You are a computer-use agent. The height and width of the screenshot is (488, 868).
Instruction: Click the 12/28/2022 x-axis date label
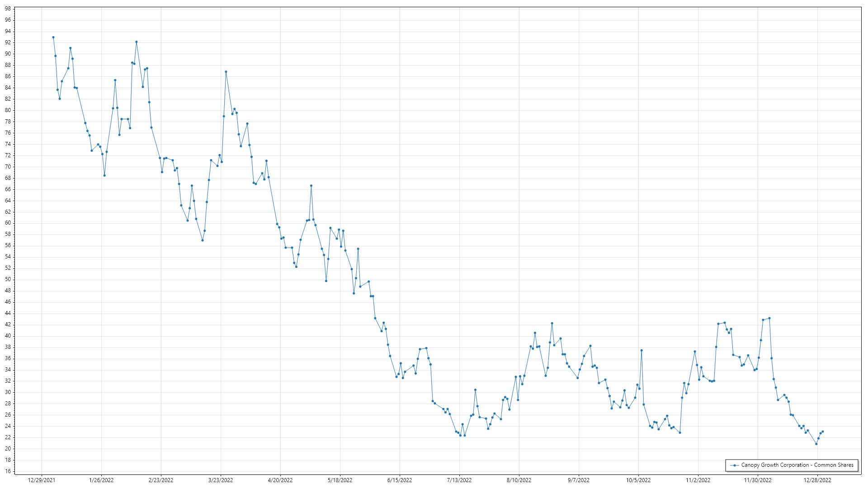pyautogui.click(x=817, y=480)
